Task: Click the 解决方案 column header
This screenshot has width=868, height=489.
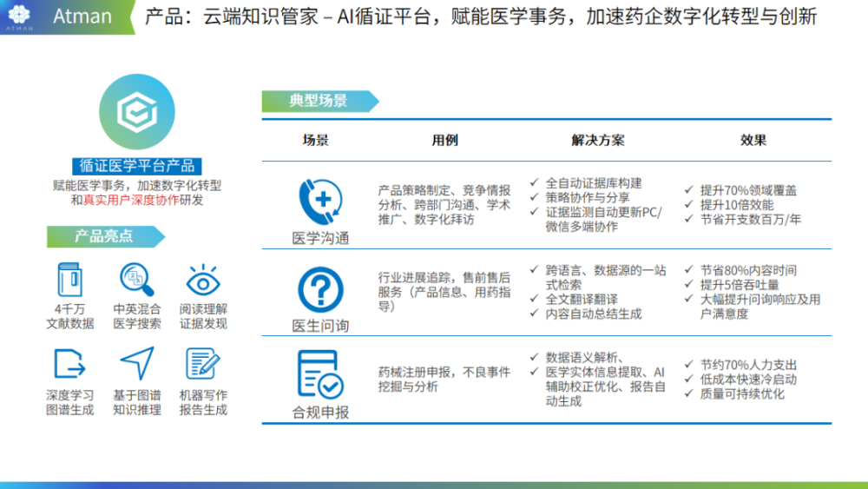Action: (x=598, y=140)
